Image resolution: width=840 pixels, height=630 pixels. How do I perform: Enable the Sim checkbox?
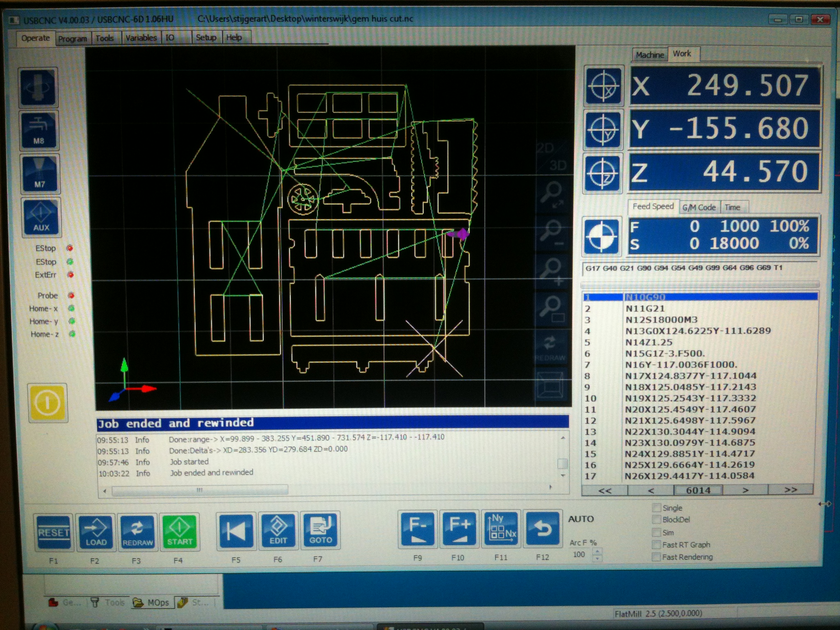pos(657,532)
